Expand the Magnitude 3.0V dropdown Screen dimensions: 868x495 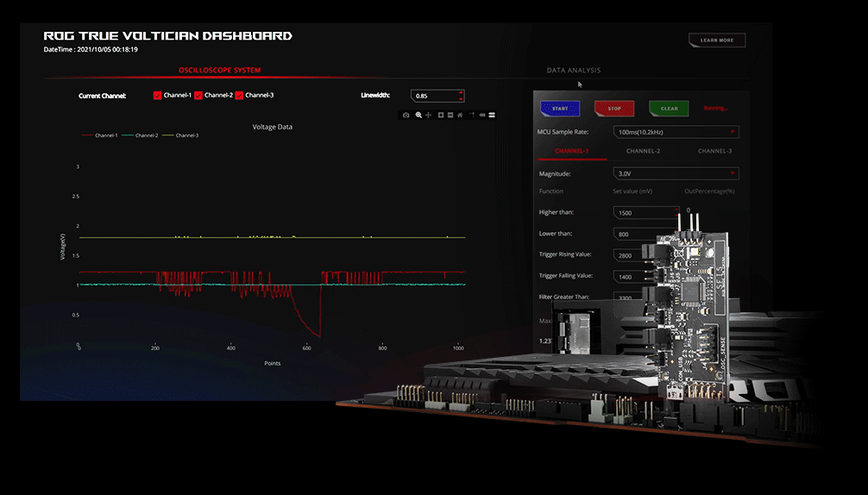676,173
